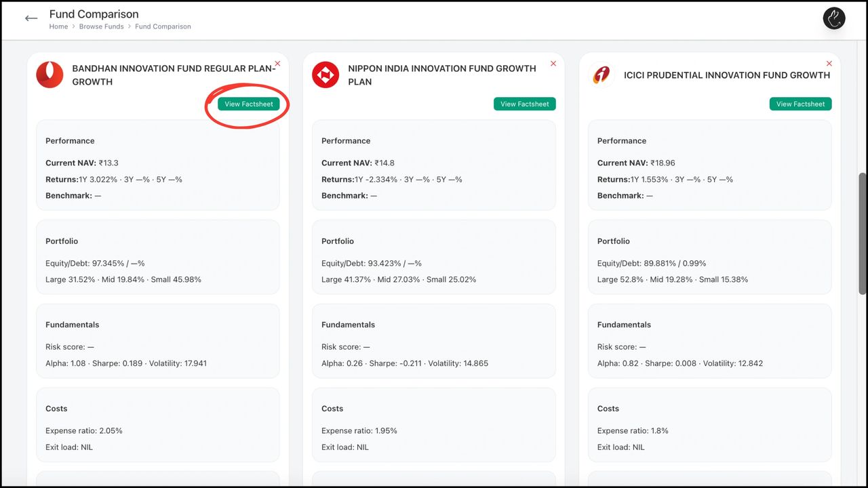This screenshot has width=868, height=488.
Task: Click the Nippon India fund logo icon
Action: (x=325, y=75)
